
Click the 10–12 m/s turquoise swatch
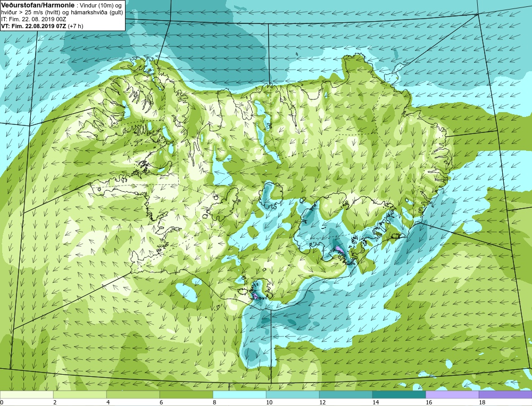(x=293, y=395)
